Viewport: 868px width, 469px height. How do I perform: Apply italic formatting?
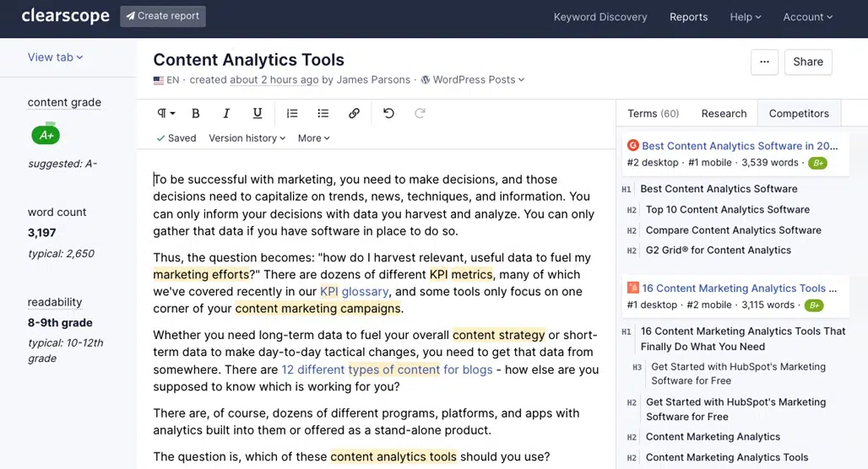coord(225,113)
